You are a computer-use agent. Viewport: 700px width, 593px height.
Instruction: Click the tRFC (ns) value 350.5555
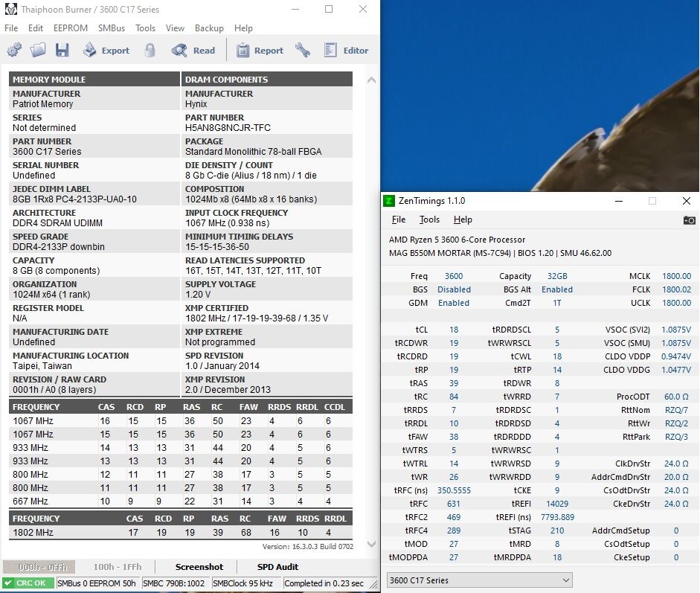coord(454,490)
